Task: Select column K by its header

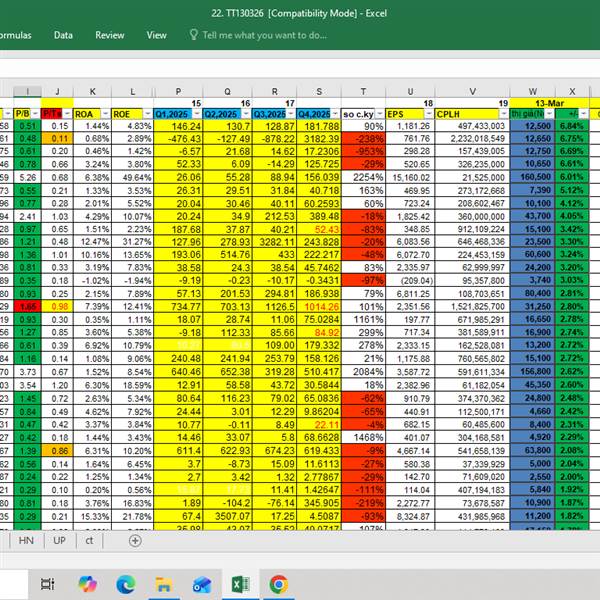Action: tap(93, 91)
